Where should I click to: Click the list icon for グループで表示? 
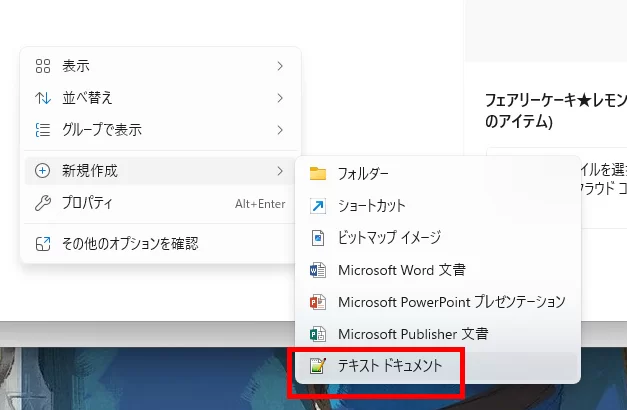[x=42, y=130]
